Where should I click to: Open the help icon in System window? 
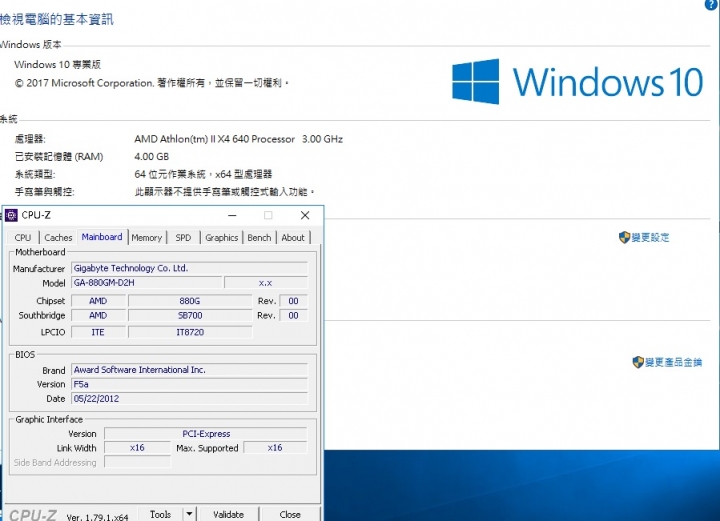pos(711,4)
